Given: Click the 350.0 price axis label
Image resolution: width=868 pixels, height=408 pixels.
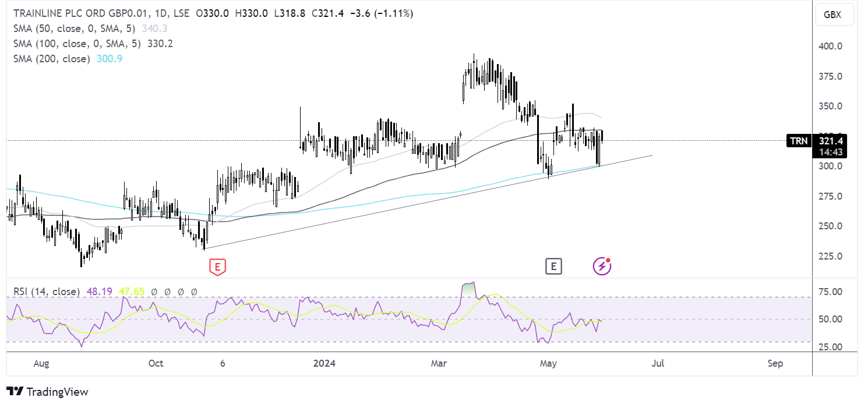Looking at the screenshot, I should (x=831, y=107).
